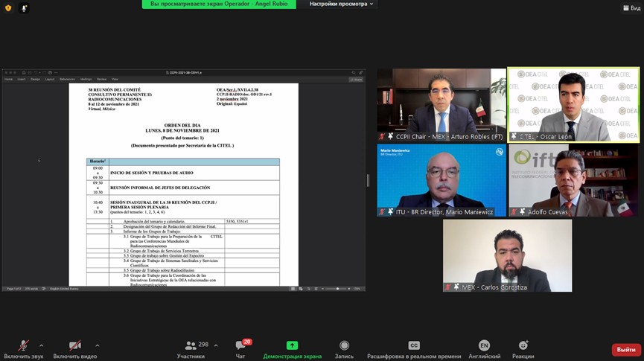Open View tab in shared Word window
Screen dimensions: 644x361
[115, 79]
